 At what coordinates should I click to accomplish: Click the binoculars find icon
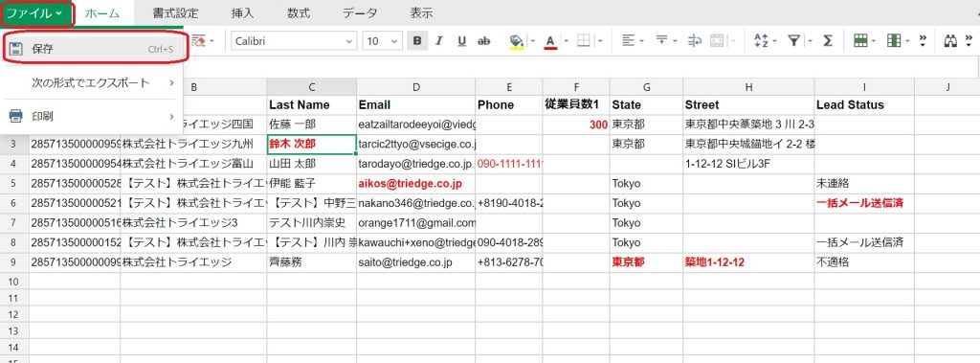950,40
